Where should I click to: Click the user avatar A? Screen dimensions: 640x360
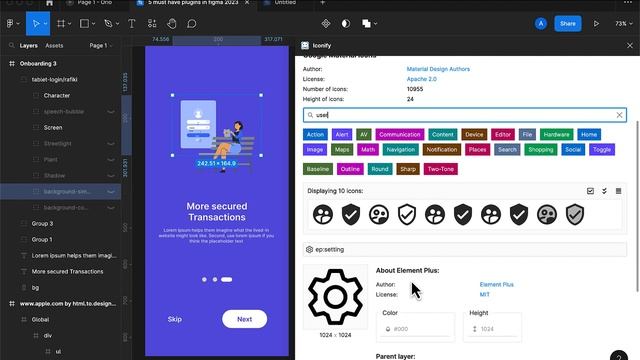[541, 24]
